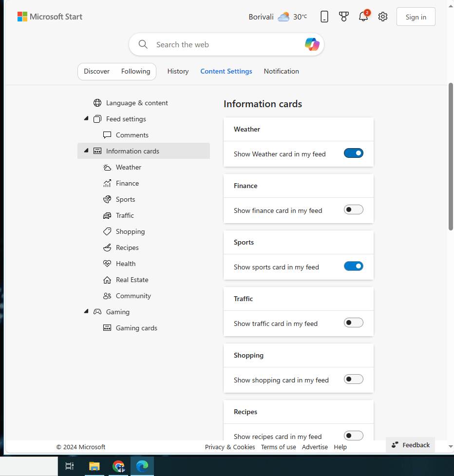
Task: Open Microsoft Edge in the taskbar
Action: (142, 466)
